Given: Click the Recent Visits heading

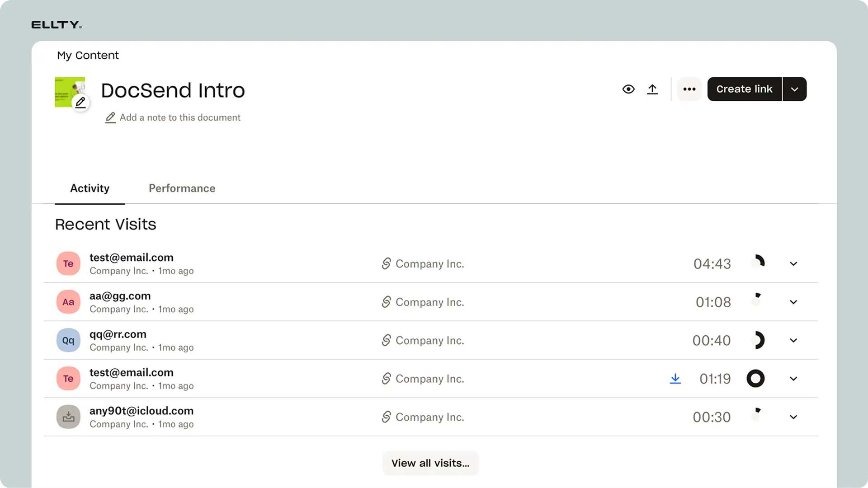Looking at the screenshot, I should tap(106, 225).
